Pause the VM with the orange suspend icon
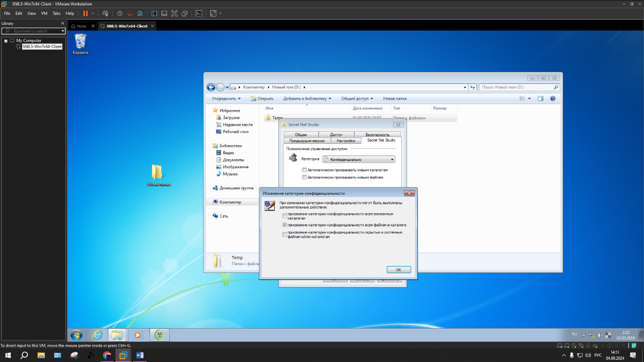This screenshot has width=644, height=362. click(x=85, y=14)
